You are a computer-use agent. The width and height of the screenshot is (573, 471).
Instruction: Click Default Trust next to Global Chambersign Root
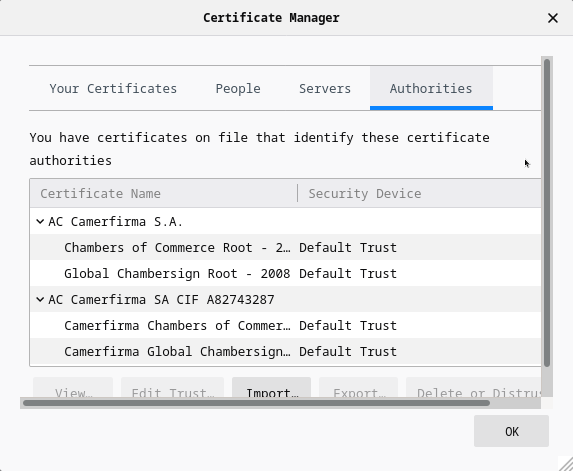click(348, 273)
